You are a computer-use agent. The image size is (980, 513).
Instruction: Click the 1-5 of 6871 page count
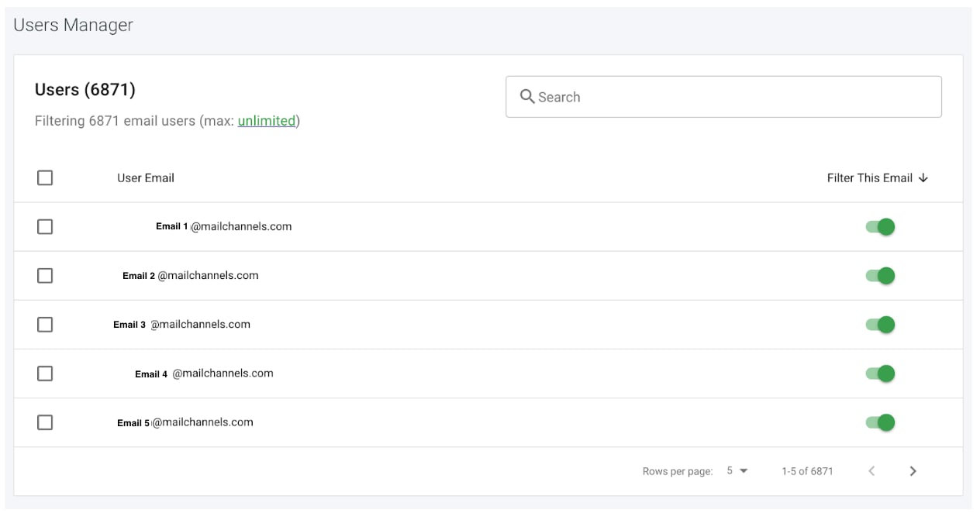pos(807,471)
